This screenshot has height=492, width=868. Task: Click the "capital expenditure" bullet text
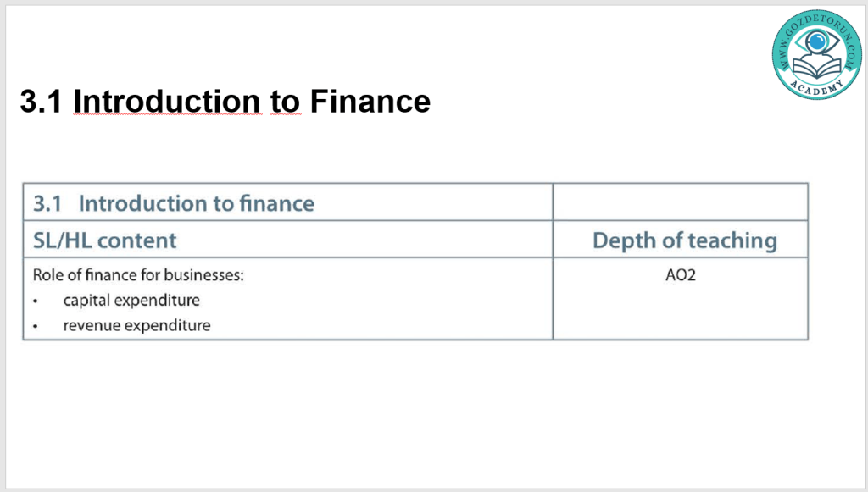coord(131,301)
